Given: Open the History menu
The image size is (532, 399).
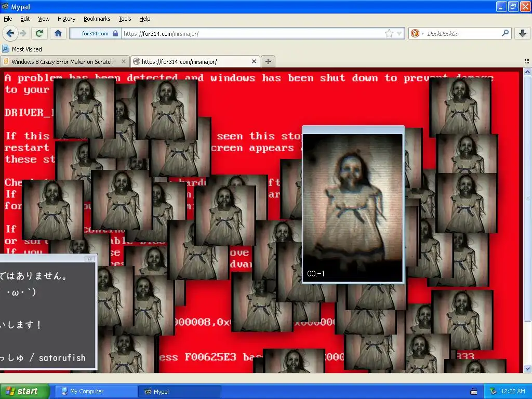Looking at the screenshot, I should click(66, 19).
